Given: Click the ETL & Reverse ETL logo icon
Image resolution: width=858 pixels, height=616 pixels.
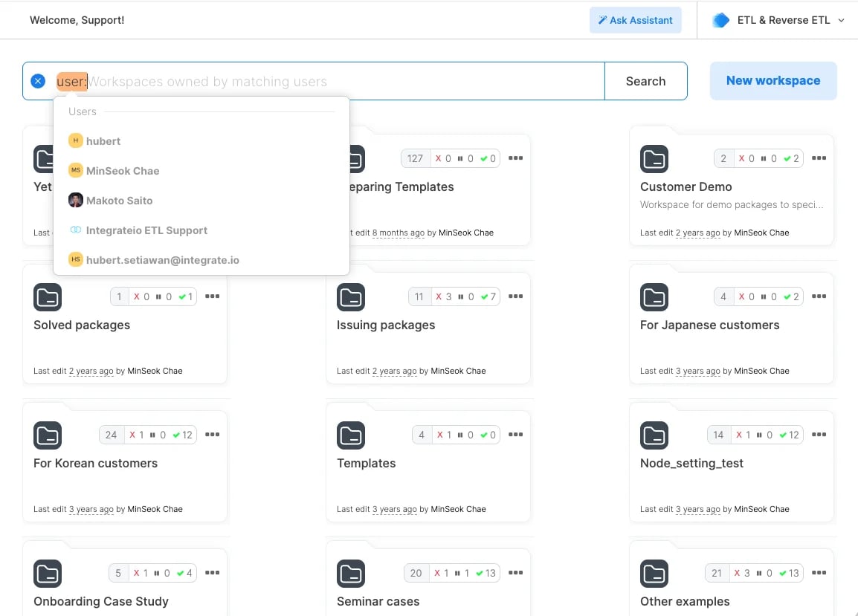Looking at the screenshot, I should coord(720,20).
